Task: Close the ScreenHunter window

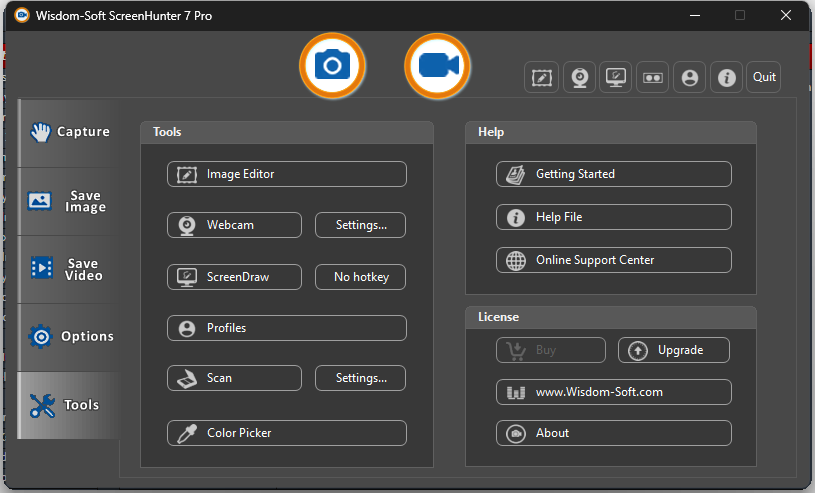Action: 786,16
